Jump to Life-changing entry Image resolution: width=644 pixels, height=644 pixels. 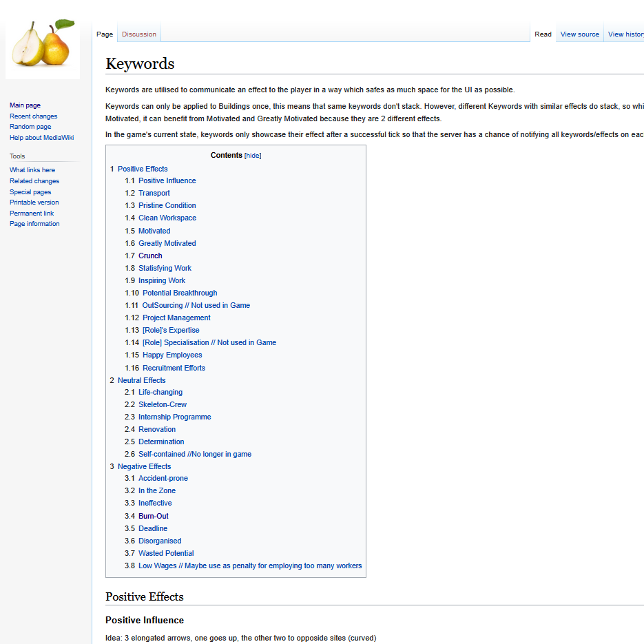(160, 392)
